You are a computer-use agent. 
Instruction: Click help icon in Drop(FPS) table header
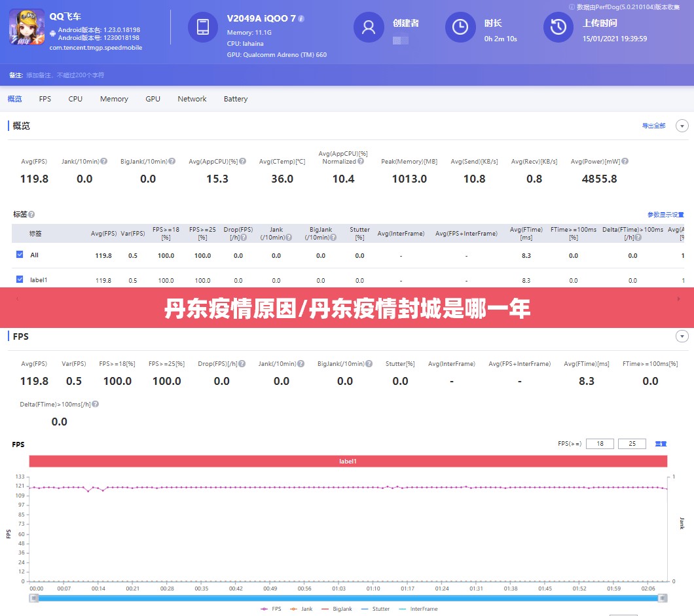click(244, 237)
